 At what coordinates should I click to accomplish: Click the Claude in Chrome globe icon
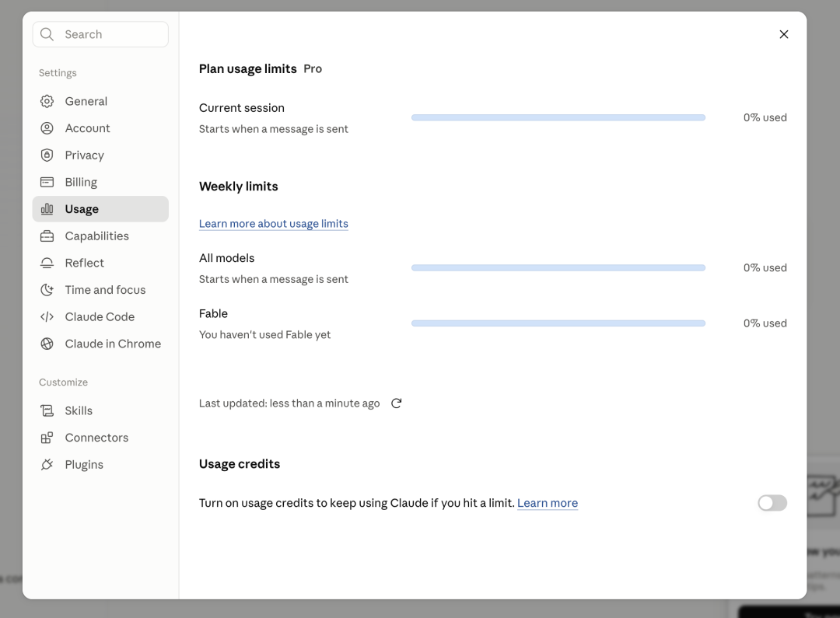tap(47, 344)
